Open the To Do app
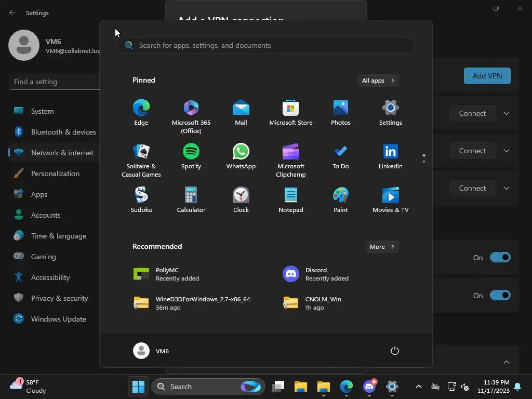This screenshot has height=399, width=532. coord(341,157)
